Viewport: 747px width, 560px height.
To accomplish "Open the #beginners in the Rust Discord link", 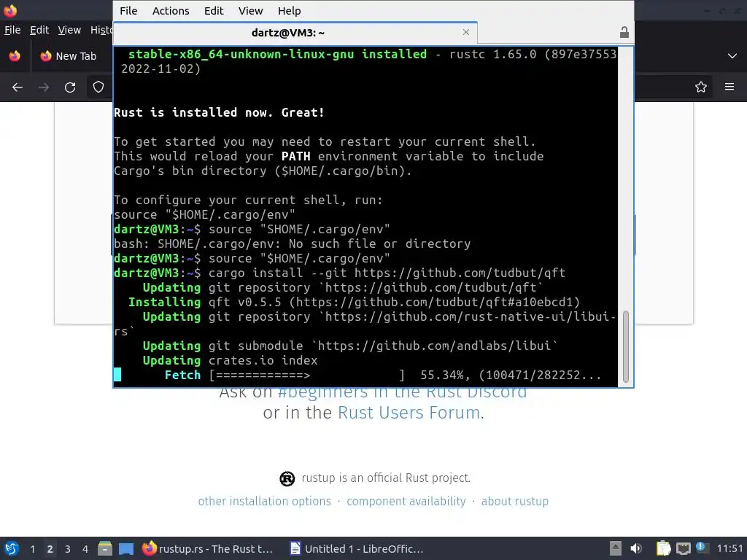I will click(402, 392).
